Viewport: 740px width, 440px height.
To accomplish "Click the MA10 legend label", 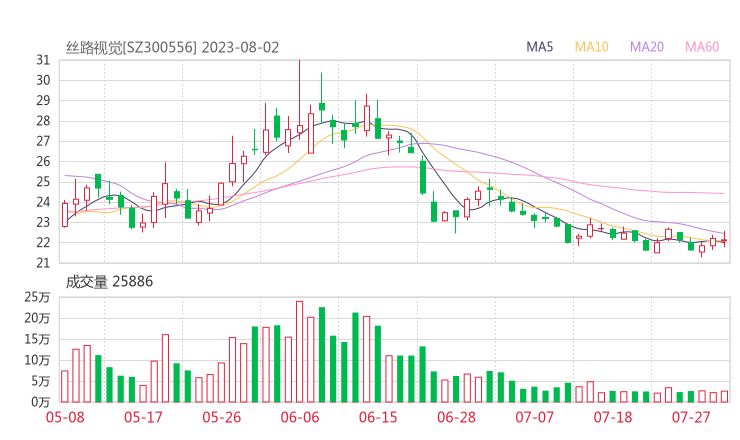I will click(x=591, y=47).
